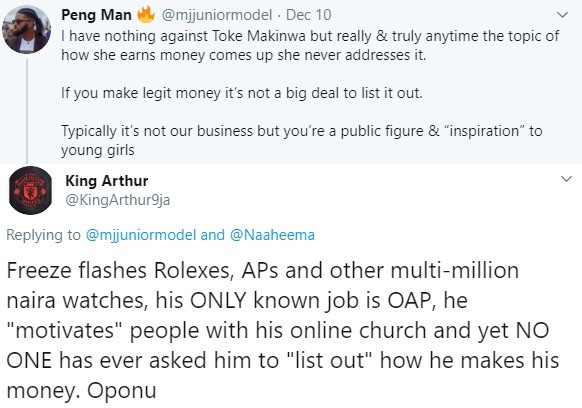Viewport: 582px width, 408px height.
Task: Click the word Oponu ending the reply
Action: pos(122,391)
